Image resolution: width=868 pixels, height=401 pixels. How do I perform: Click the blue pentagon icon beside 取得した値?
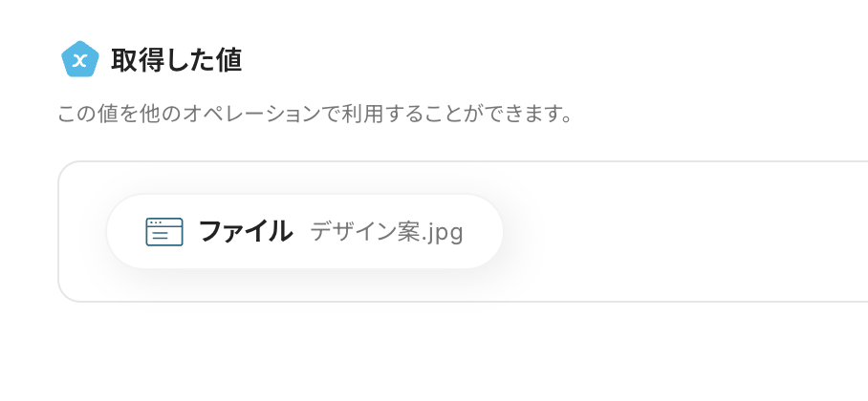tap(80, 60)
